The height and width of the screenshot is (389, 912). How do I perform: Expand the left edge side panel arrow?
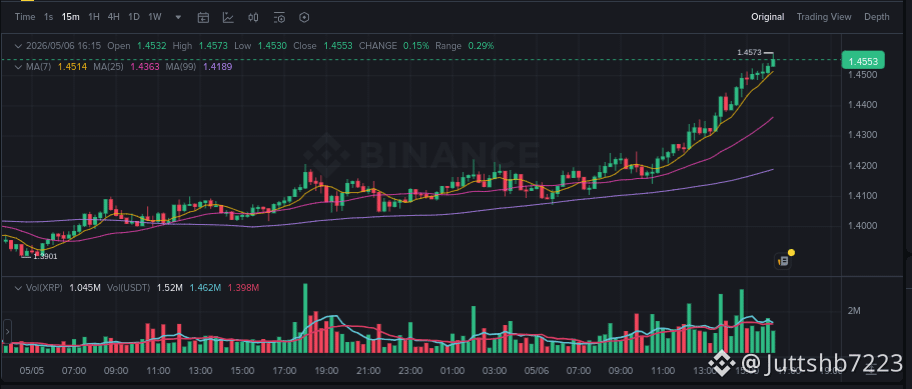(x=7, y=331)
